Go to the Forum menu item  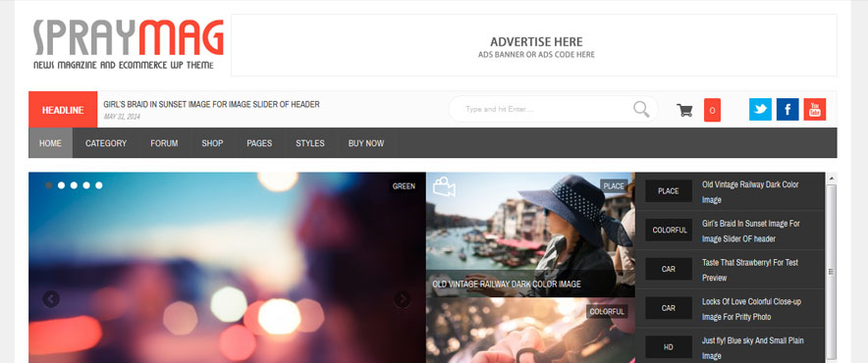click(164, 143)
